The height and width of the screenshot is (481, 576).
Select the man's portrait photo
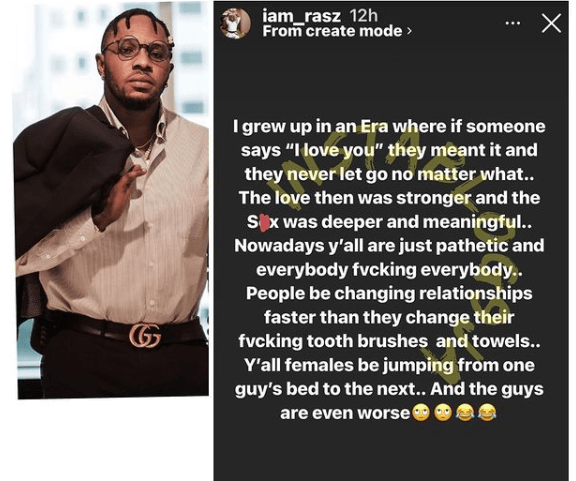click(x=111, y=200)
